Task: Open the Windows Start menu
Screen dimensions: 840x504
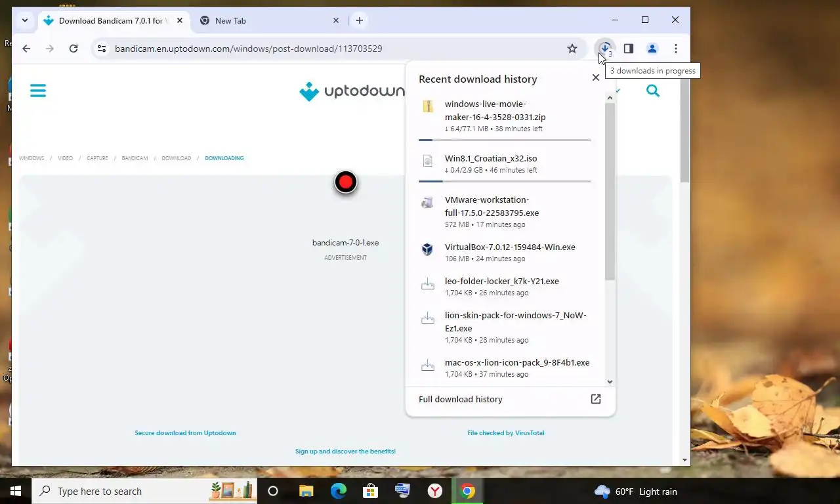Action: coord(16,491)
